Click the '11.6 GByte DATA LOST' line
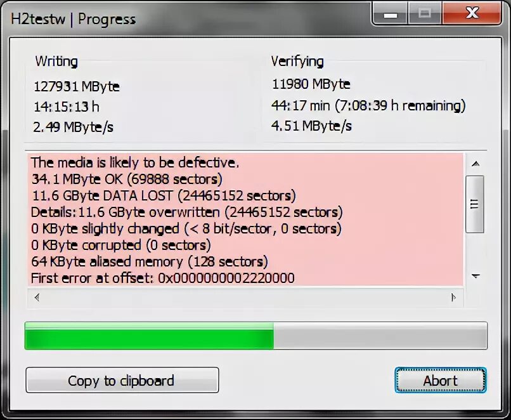Screen dimensions: 511x420 (164, 195)
